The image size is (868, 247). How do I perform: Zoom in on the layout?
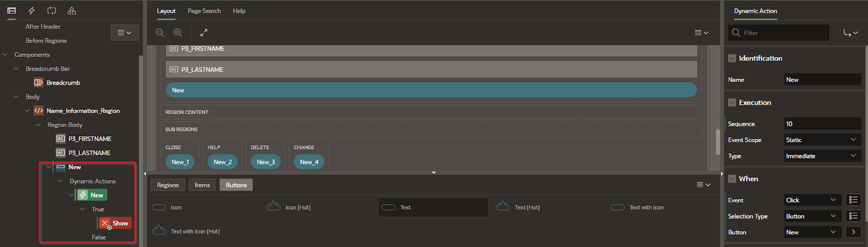178,33
